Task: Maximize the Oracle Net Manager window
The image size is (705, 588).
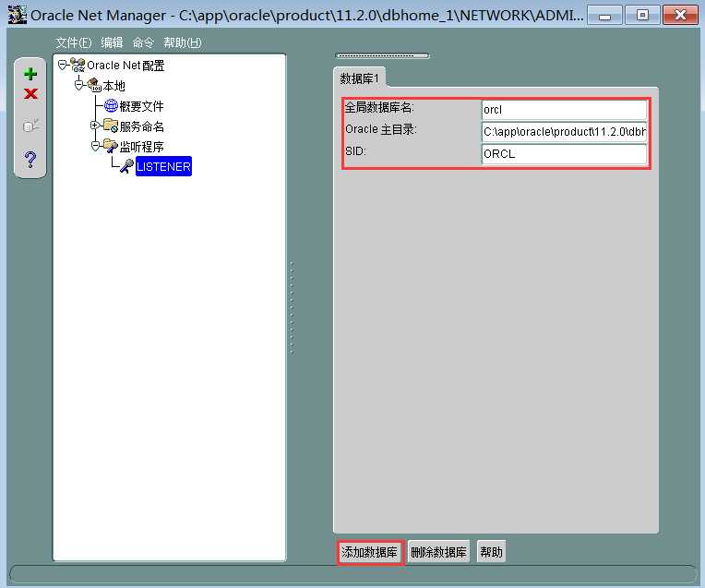Action: 642,16
